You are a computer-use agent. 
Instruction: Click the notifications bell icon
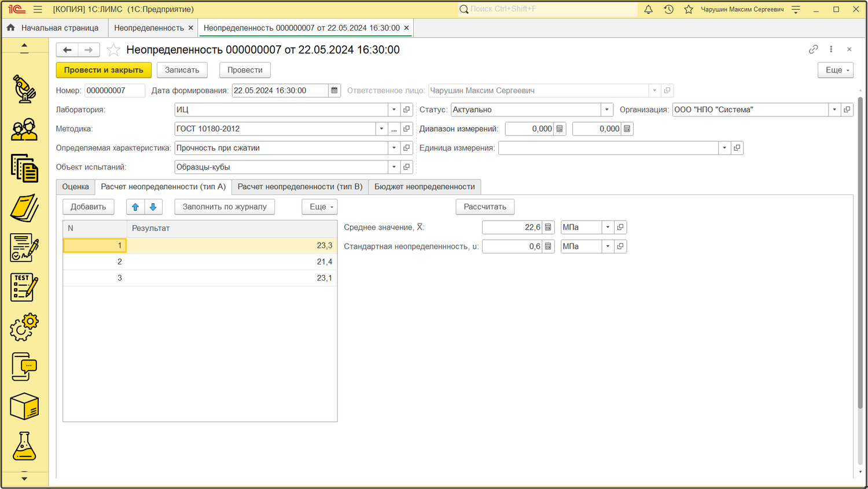coord(648,9)
